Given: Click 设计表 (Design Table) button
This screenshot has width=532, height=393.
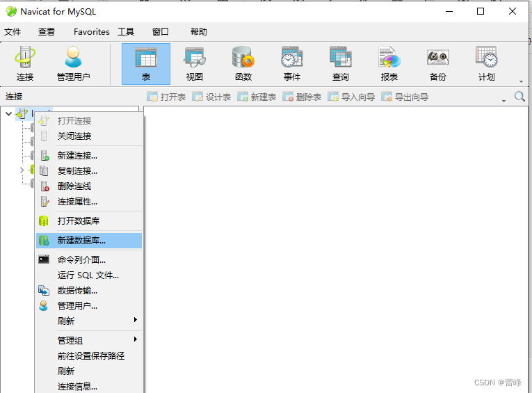Looking at the screenshot, I should point(211,97).
